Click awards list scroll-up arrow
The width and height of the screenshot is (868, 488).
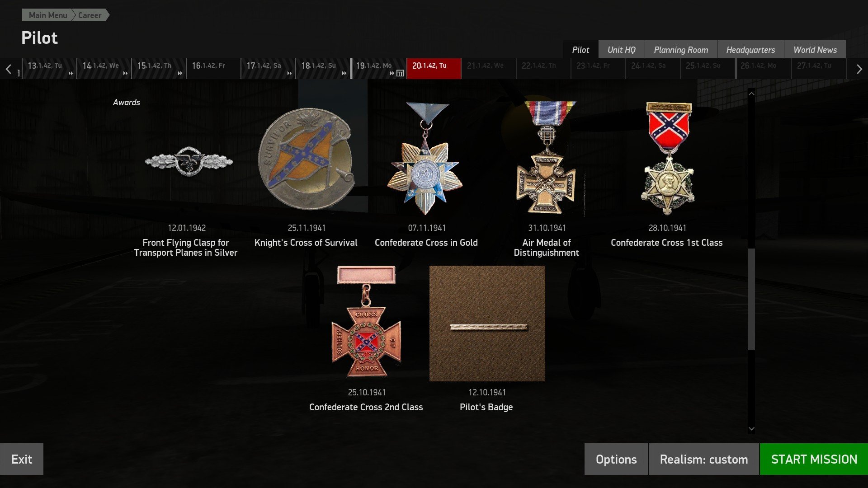point(751,94)
